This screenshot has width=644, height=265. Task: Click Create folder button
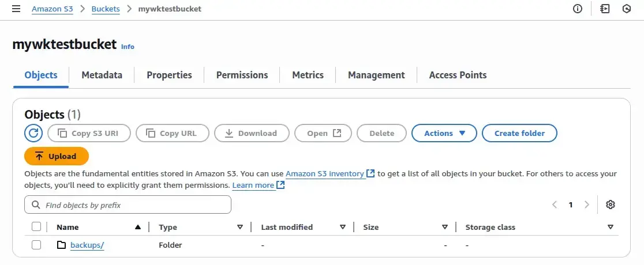click(x=519, y=133)
